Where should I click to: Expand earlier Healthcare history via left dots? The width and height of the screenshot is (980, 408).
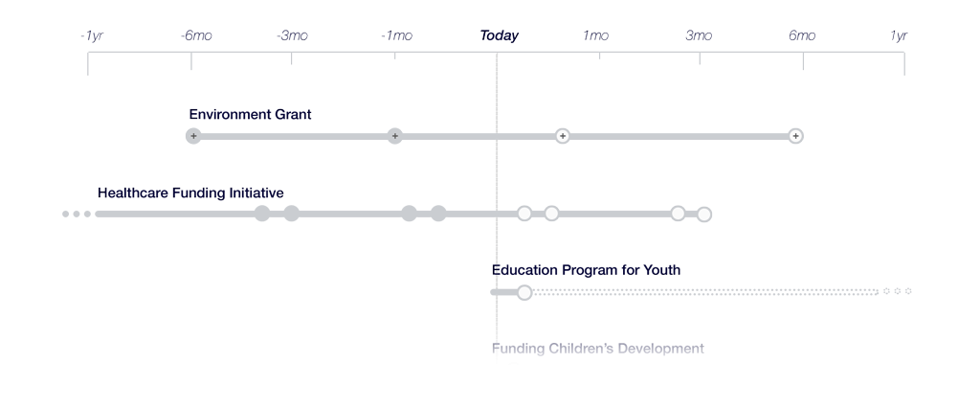(77, 214)
